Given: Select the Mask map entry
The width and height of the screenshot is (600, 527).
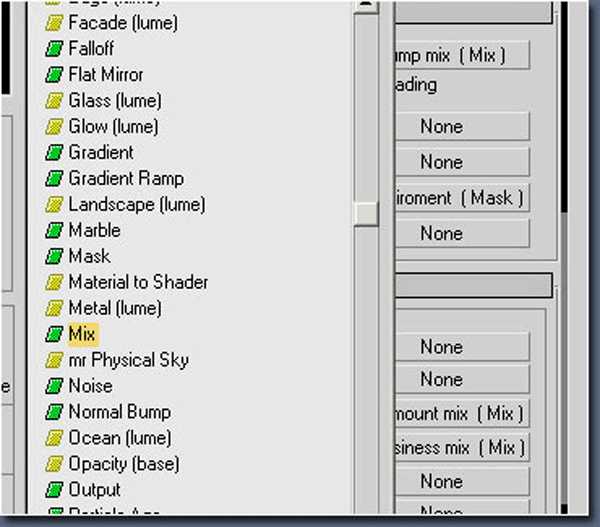Looking at the screenshot, I should pos(89,256).
